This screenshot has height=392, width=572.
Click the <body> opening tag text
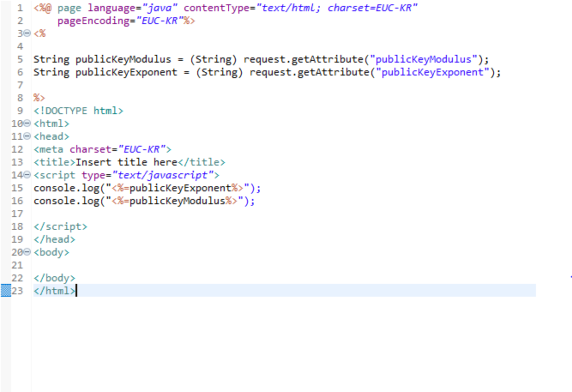tap(51, 252)
